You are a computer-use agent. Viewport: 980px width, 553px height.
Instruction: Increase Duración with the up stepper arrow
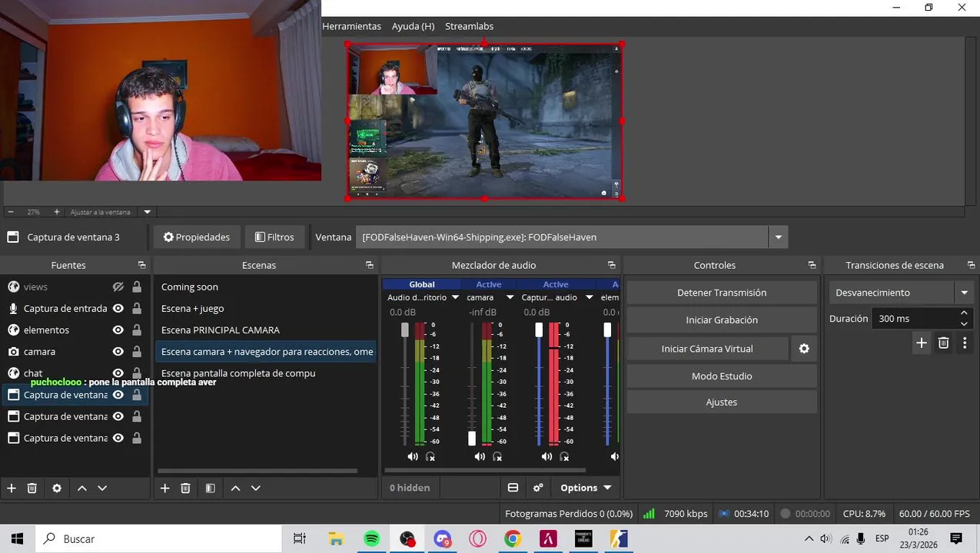pos(964,313)
